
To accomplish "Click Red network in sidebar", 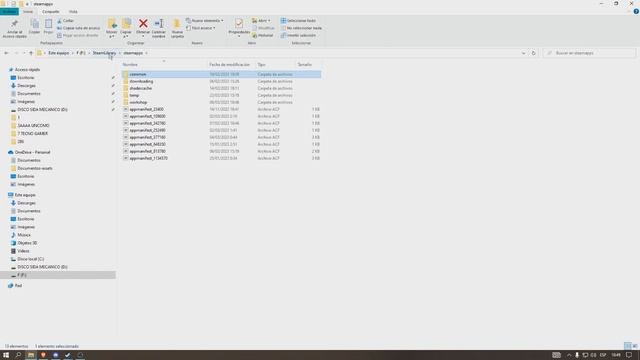I will (x=18, y=286).
